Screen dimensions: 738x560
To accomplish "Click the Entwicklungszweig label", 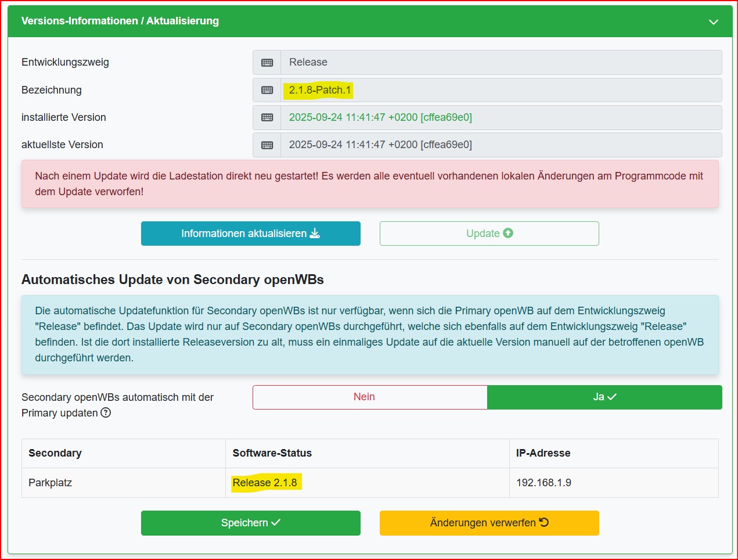I will click(65, 63).
